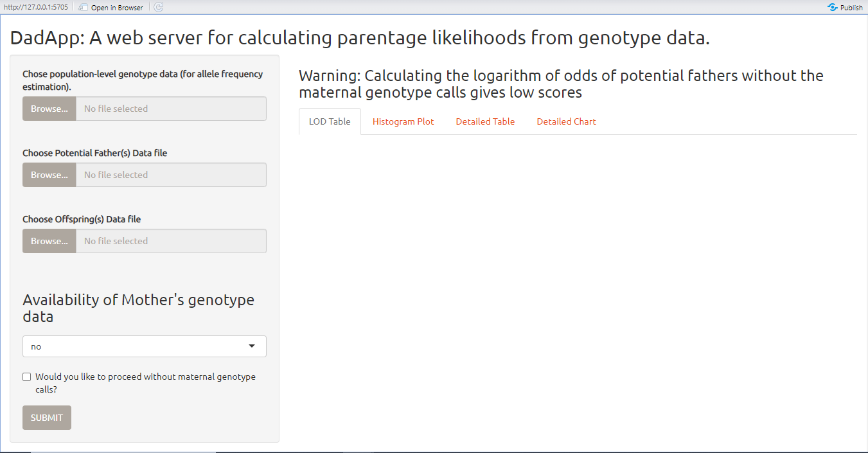Open the dropdown currently showing 'no'

145,346
